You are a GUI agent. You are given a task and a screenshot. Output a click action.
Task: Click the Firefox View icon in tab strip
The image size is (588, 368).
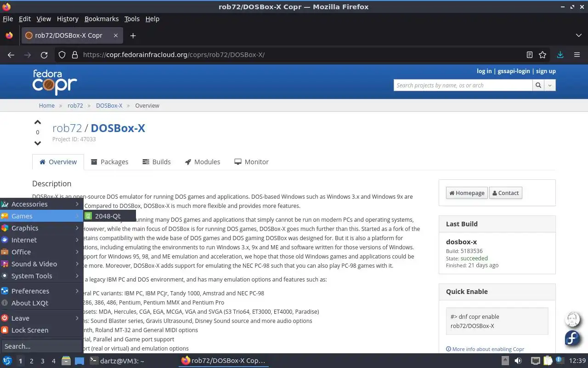(9, 35)
